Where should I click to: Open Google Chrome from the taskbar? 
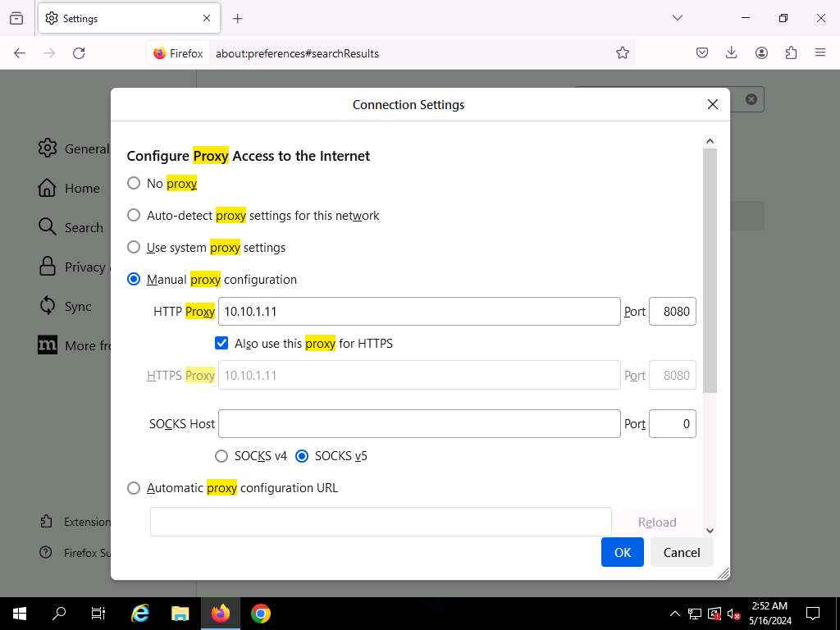261,613
